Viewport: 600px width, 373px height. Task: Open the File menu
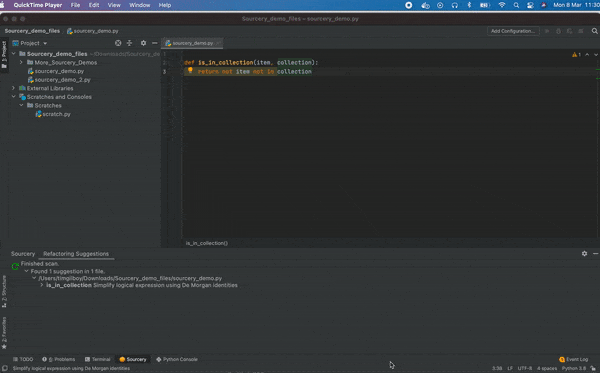point(75,5)
